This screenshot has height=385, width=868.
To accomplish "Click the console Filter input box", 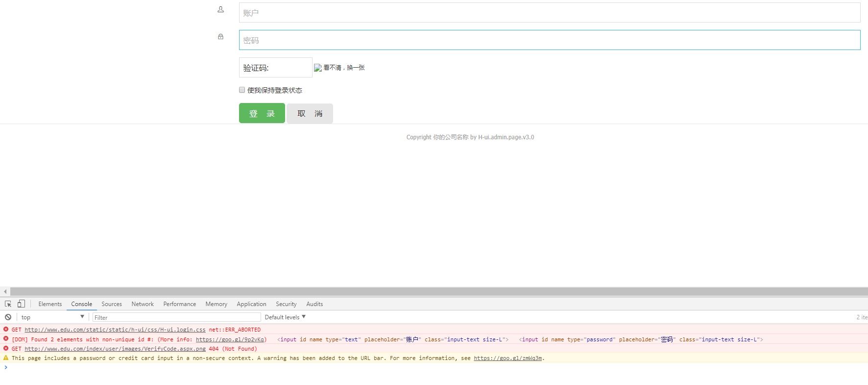I will click(x=176, y=317).
